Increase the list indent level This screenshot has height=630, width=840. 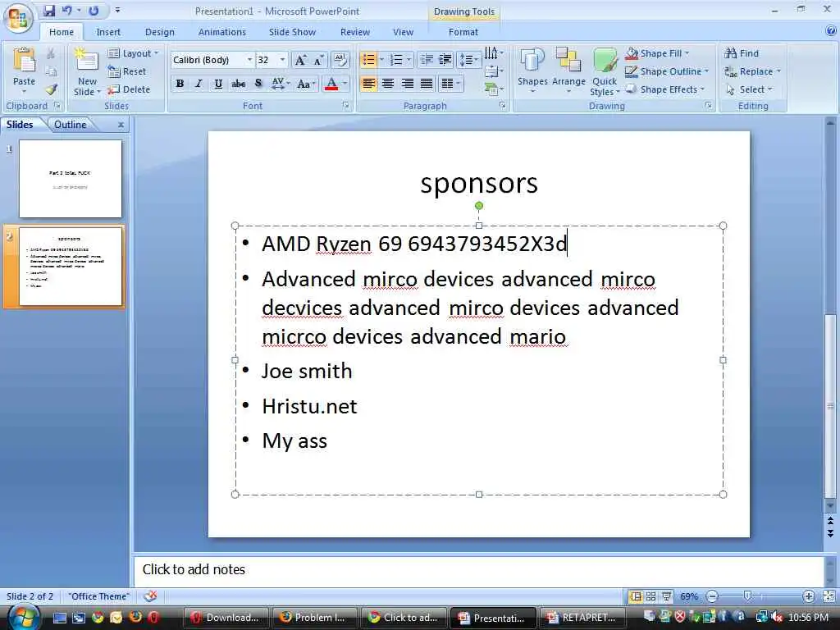[445, 59]
